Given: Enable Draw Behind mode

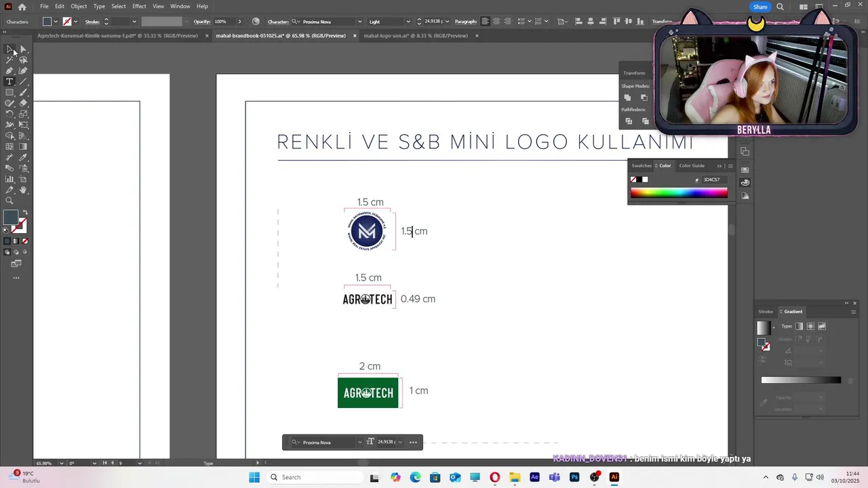Looking at the screenshot, I should click(x=16, y=252).
